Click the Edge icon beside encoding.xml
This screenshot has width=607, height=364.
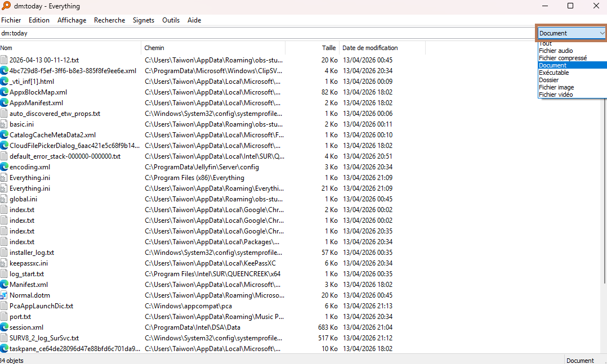[5, 167]
